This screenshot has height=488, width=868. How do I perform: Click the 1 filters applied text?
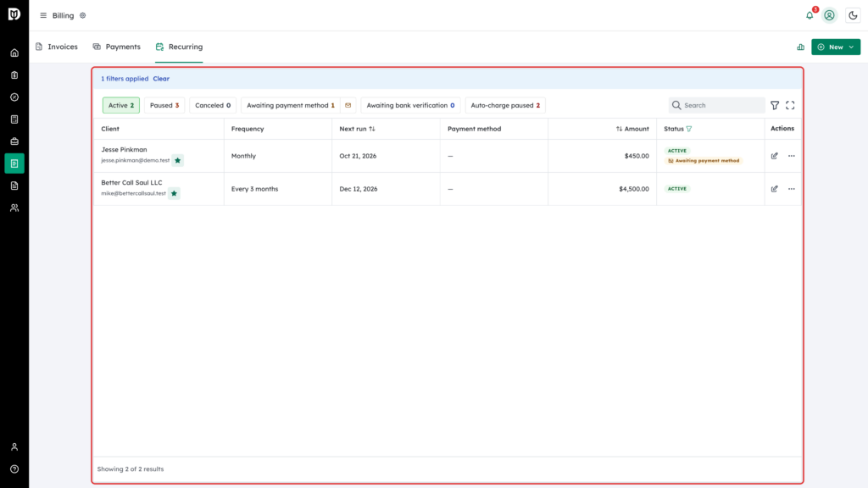point(125,79)
